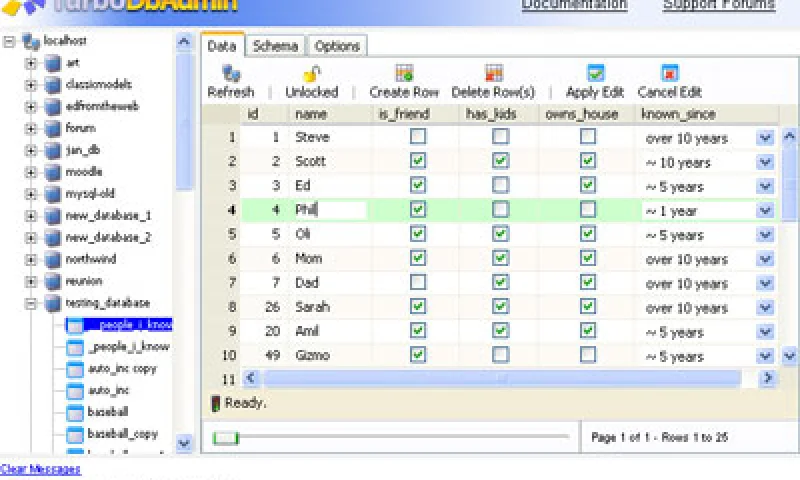Click the Cancel Edit icon
This screenshot has height=480, width=800.
pos(669,73)
